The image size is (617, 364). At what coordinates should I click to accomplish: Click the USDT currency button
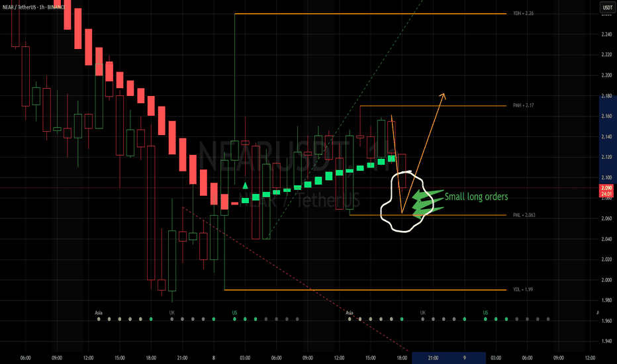pyautogui.click(x=608, y=7)
